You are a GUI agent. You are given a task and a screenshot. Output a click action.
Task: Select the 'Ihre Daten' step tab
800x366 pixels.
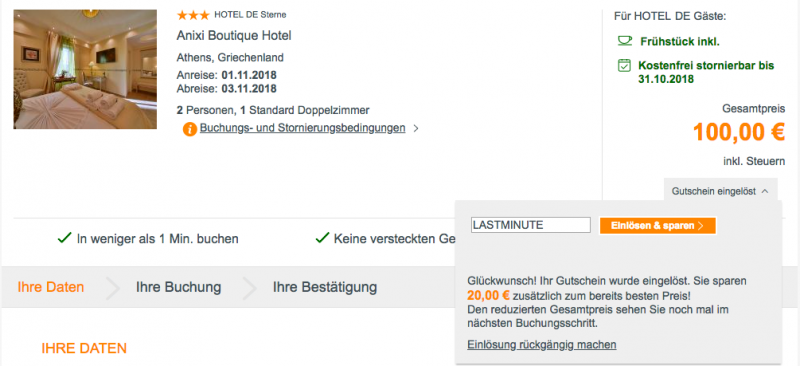pyautogui.click(x=51, y=287)
